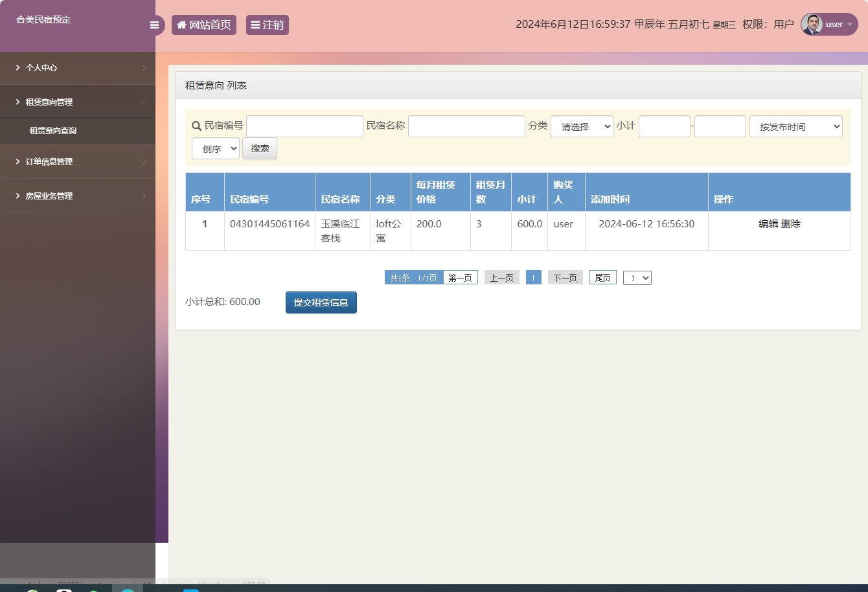The width and height of the screenshot is (868, 592).
Task: Expand the 个人中心 sidebar menu
Action: point(78,67)
